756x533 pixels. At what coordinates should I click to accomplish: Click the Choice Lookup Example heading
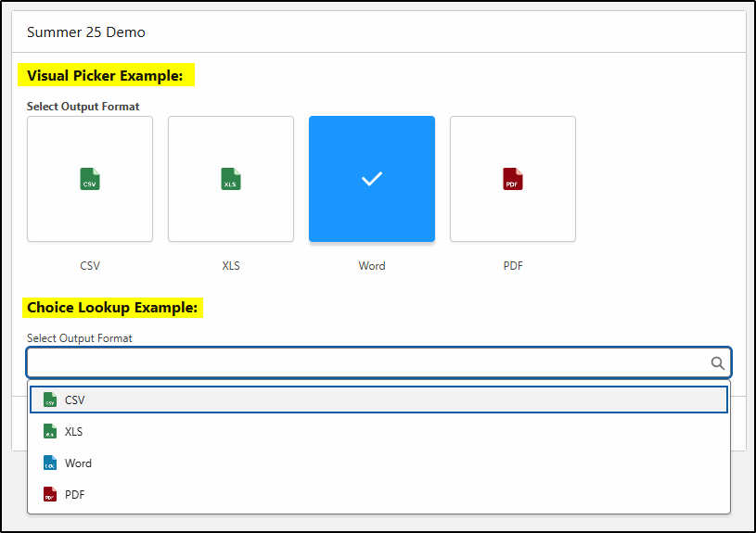(x=112, y=308)
